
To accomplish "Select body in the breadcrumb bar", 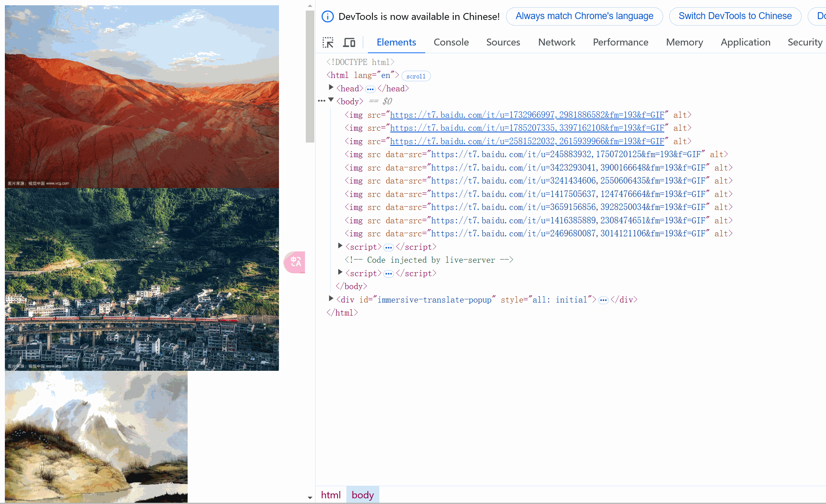I will point(362,495).
